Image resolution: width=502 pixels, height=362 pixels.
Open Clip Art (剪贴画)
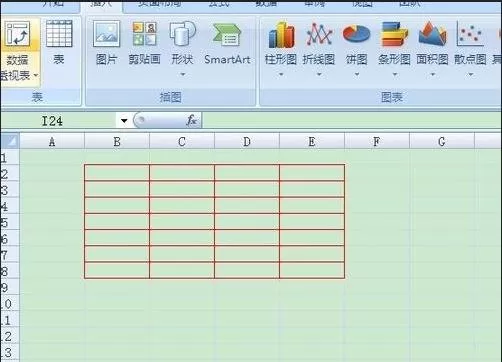tap(144, 43)
